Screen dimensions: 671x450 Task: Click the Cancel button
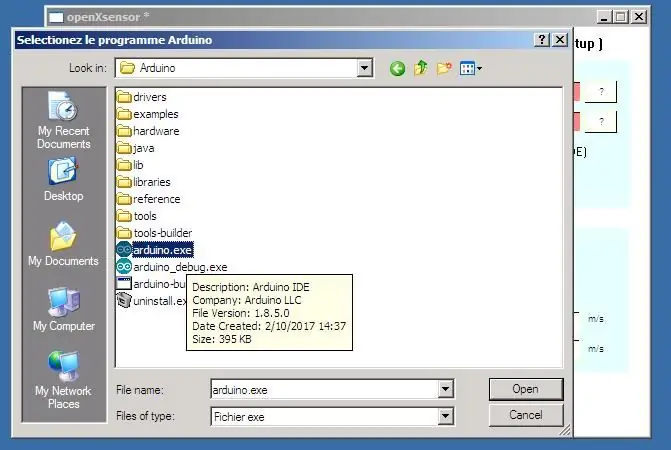click(526, 415)
